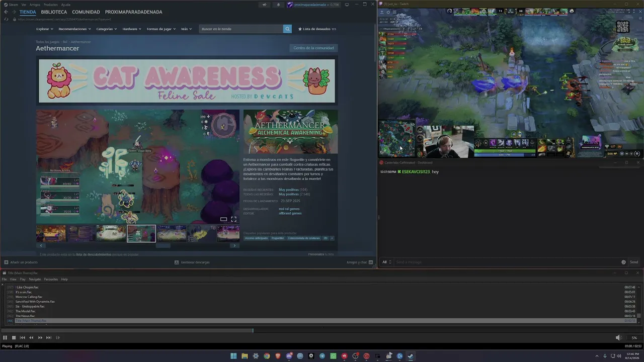Click the Send a message chat input
Screen dimensions: 644x362
coord(507,262)
